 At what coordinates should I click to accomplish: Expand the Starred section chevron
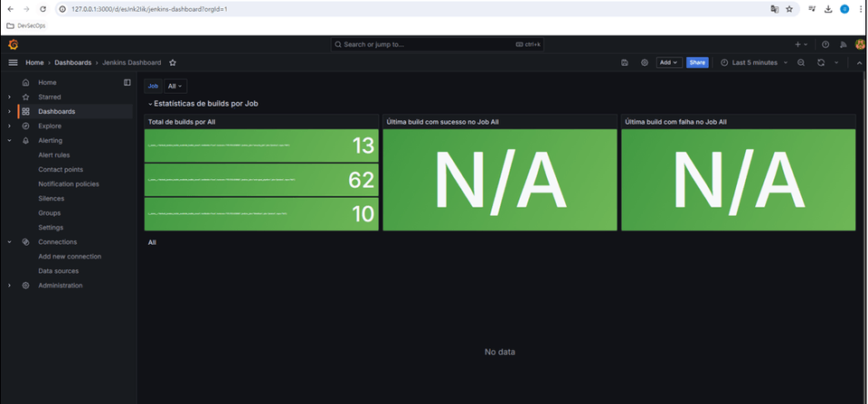(x=9, y=97)
